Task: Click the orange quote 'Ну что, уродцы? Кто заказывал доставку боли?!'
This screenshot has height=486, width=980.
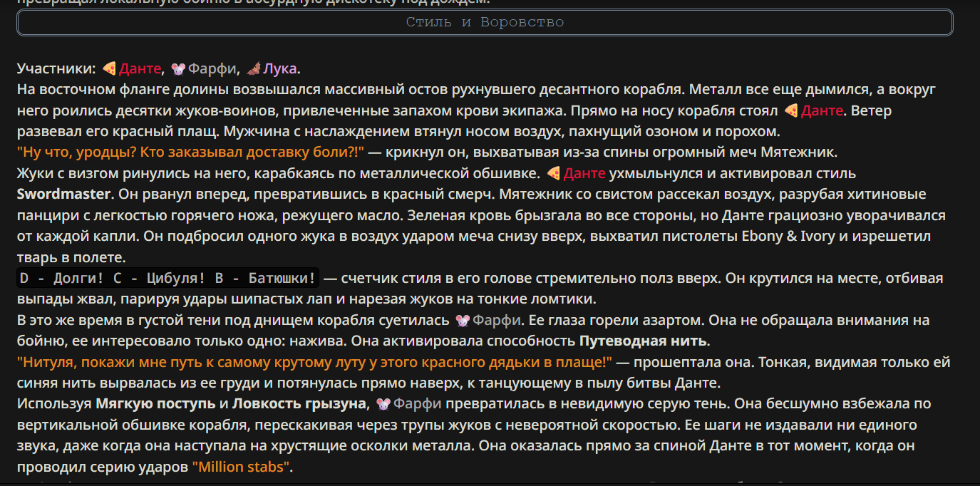Action: (191, 152)
